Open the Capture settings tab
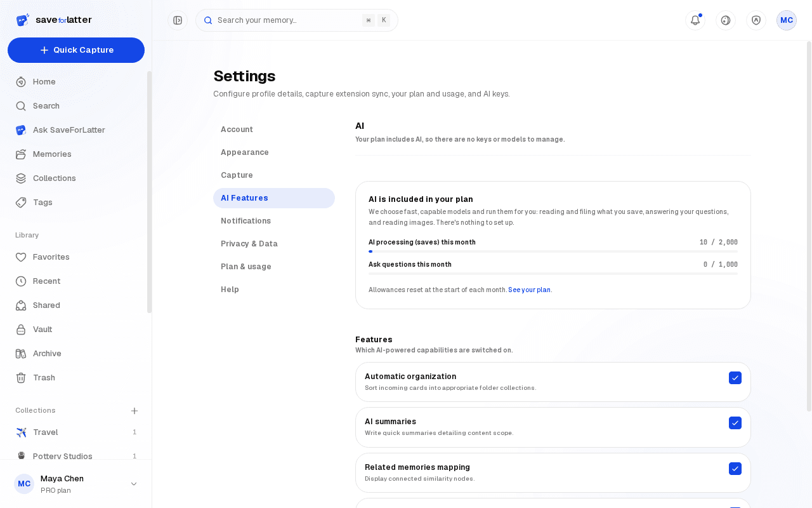 coord(274,175)
